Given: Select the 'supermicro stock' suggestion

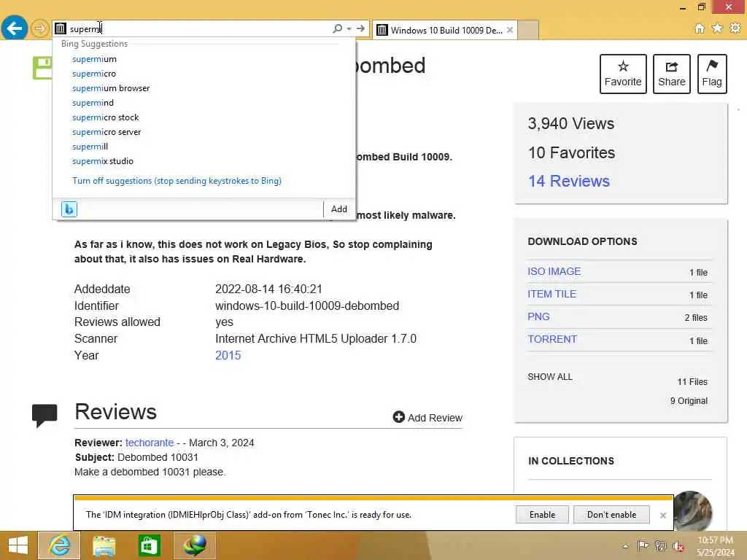Looking at the screenshot, I should 105,117.
